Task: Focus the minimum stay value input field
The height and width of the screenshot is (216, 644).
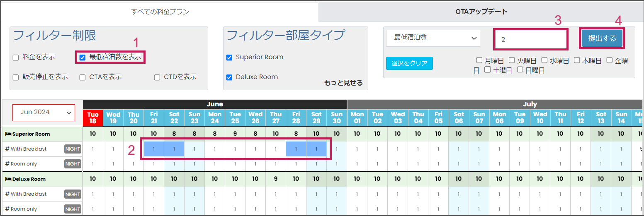Action: (530, 40)
